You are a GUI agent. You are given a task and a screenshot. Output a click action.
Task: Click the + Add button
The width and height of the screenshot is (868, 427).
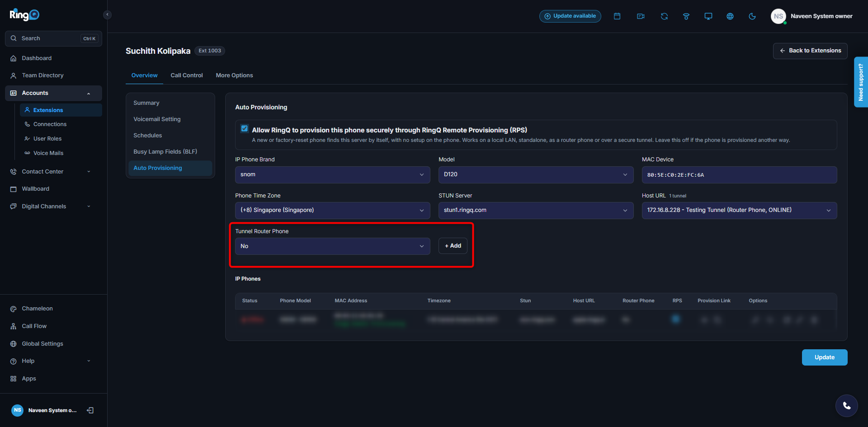pyautogui.click(x=453, y=246)
